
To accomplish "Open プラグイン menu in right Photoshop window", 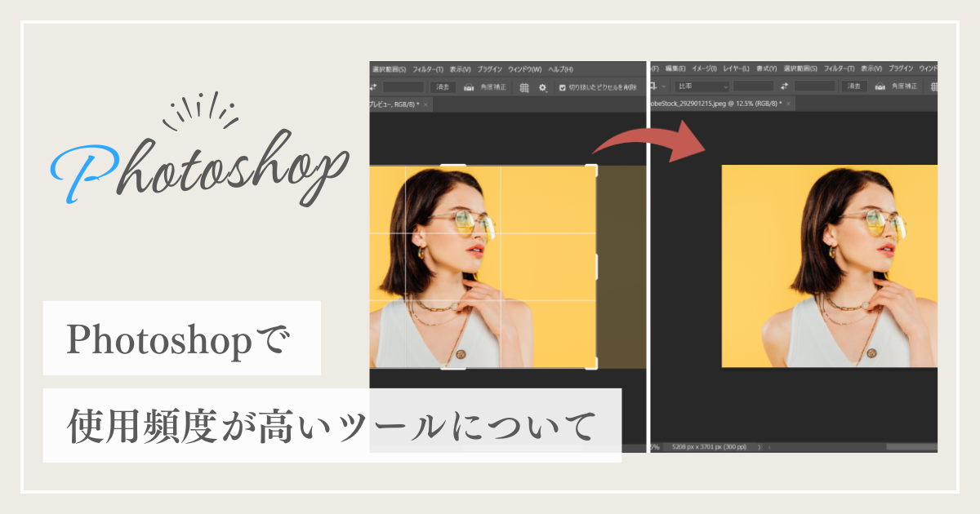I will (902, 69).
